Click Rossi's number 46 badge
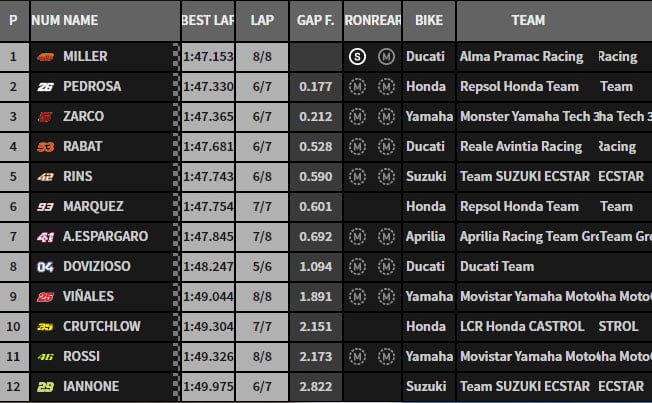 tap(43, 357)
